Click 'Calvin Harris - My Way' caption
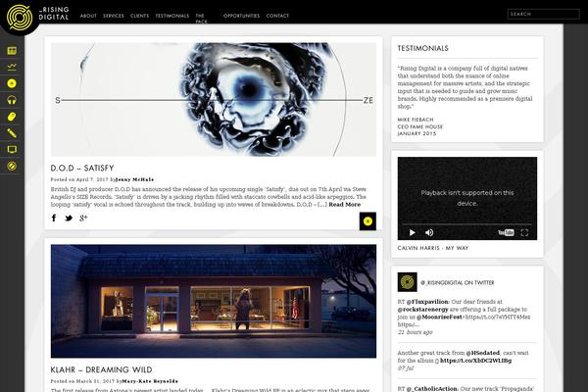 pos(433,248)
